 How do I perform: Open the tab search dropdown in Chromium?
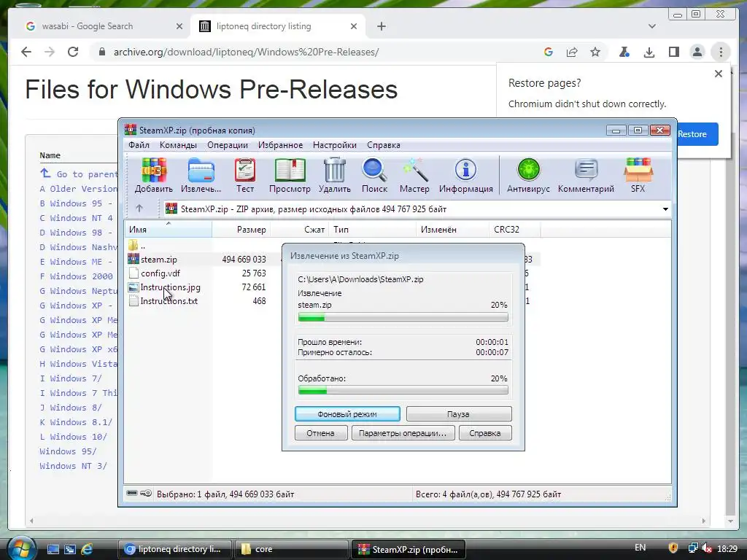[x=652, y=26]
